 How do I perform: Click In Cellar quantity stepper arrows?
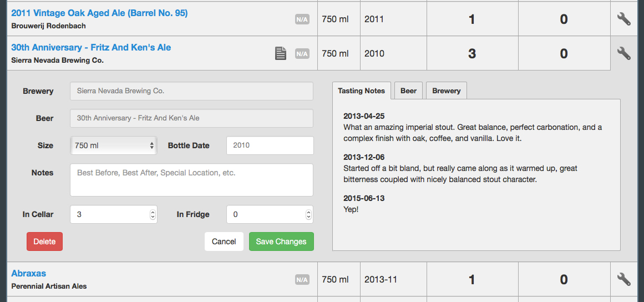tap(153, 214)
